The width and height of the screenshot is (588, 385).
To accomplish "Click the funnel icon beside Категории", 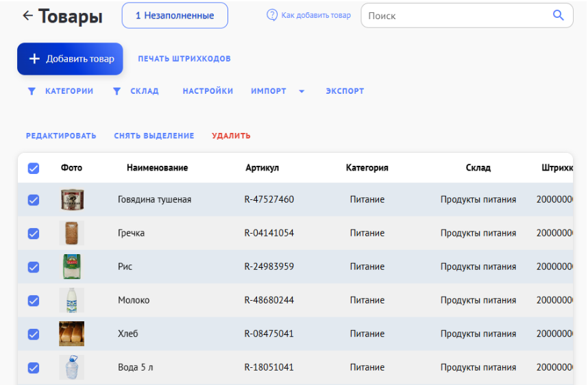I will click(32, 91).
